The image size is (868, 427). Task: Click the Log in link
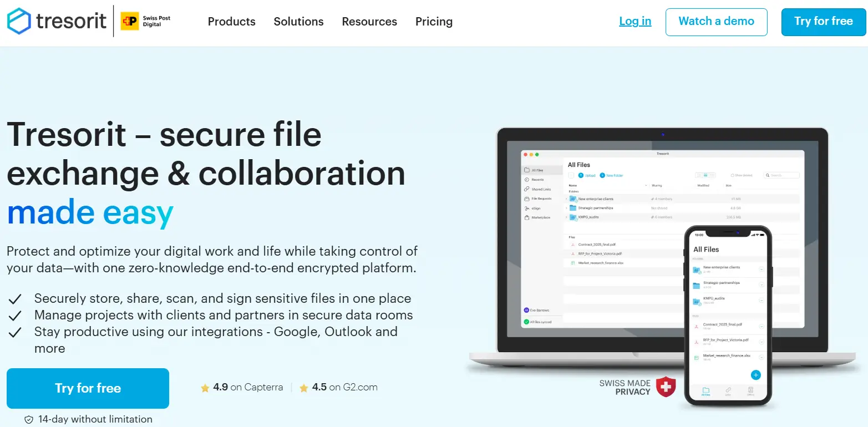pos(635,22)
